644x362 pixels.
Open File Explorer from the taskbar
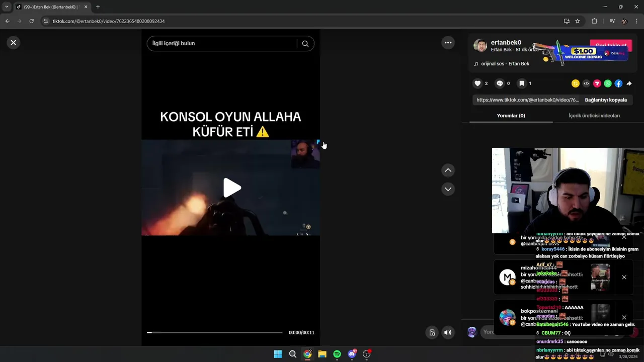pyautogui.click(x=322, y=354)
